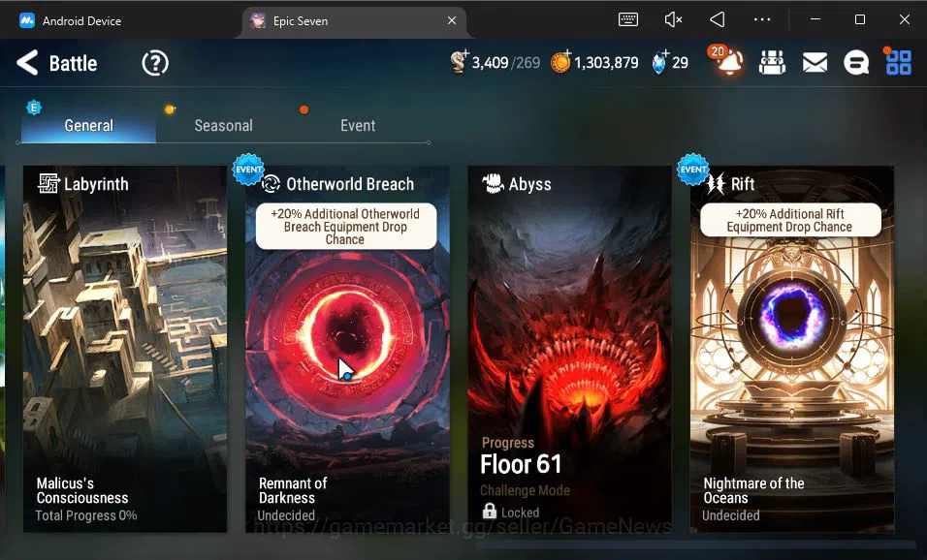The height and width of the screenshot is (560, 927).
Task: Click the Seasonal tab yellow notification dot
Action: [170, 109]
